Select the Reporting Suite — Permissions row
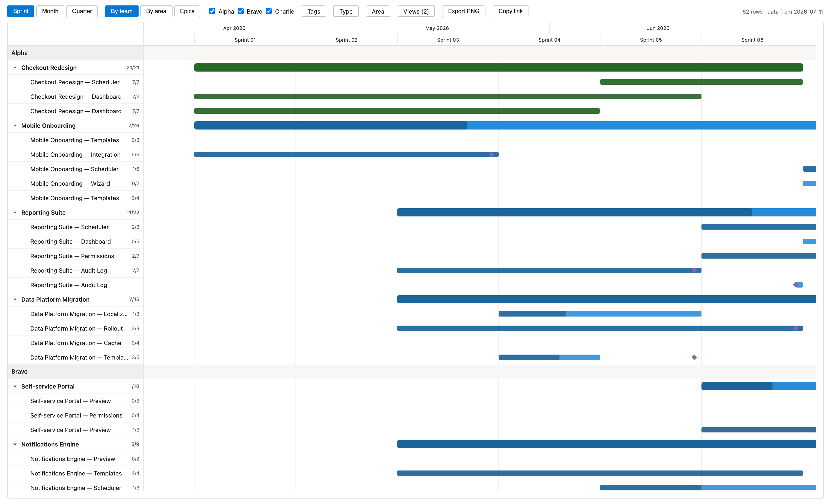The width and height of the screenshot is (831, 504). 75,256
